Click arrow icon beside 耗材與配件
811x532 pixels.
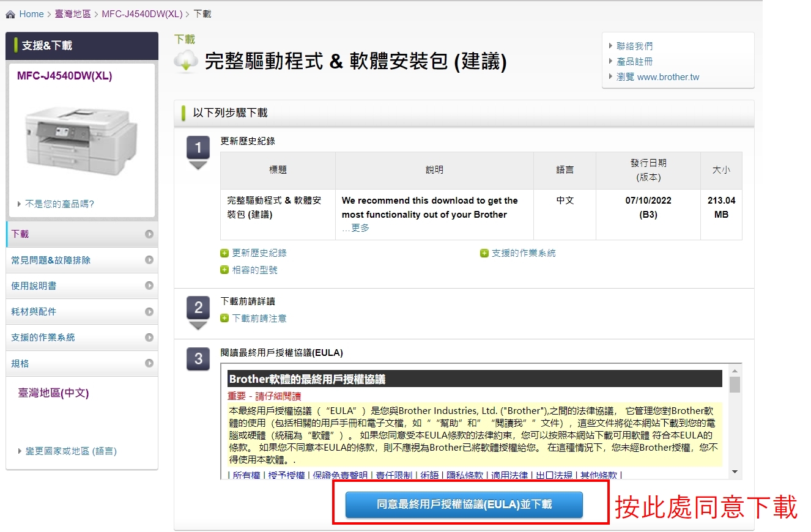pos(149,311)
